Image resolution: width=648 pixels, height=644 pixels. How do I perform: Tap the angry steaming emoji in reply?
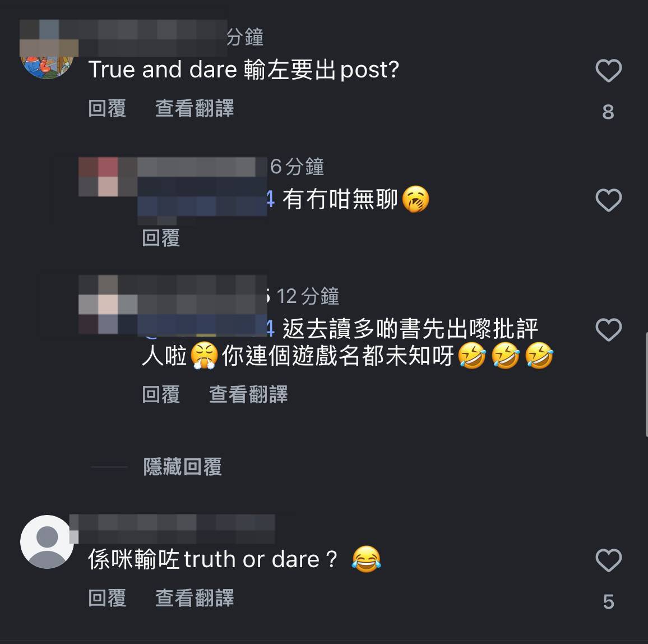[204, 355]
